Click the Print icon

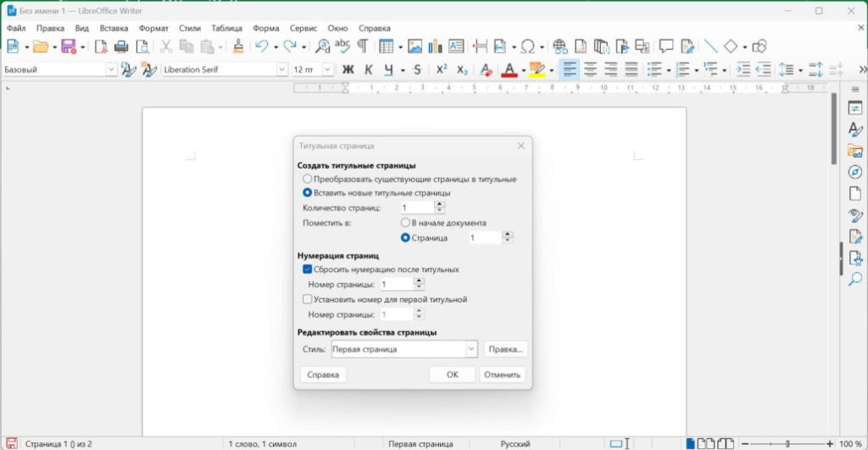121,47
